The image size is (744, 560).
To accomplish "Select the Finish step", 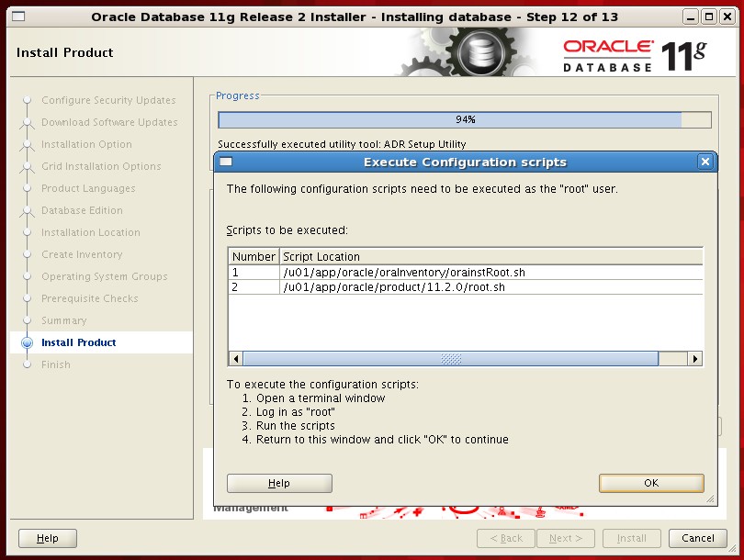I will pos(56,364).
